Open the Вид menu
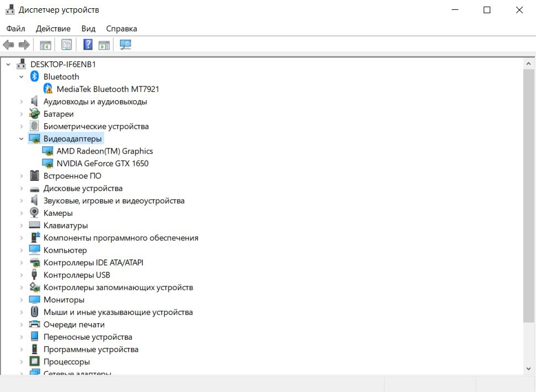 click(x=88, y=29)
